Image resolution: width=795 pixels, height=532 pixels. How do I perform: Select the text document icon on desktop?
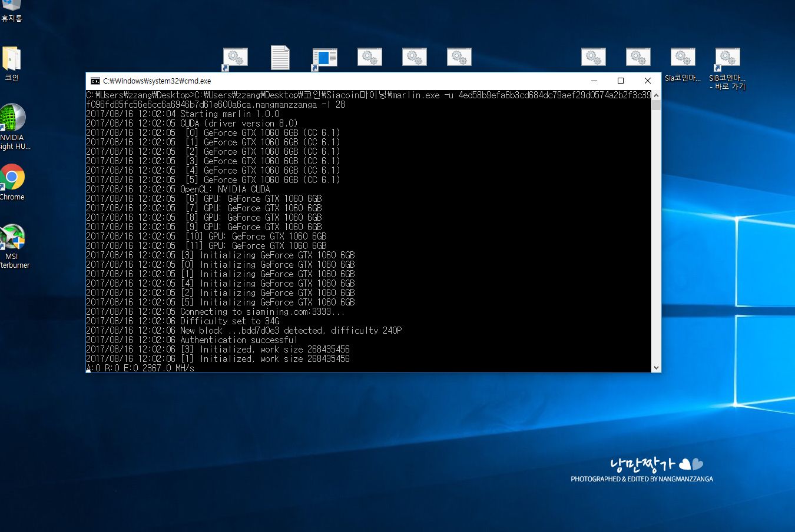pos(280,58)
